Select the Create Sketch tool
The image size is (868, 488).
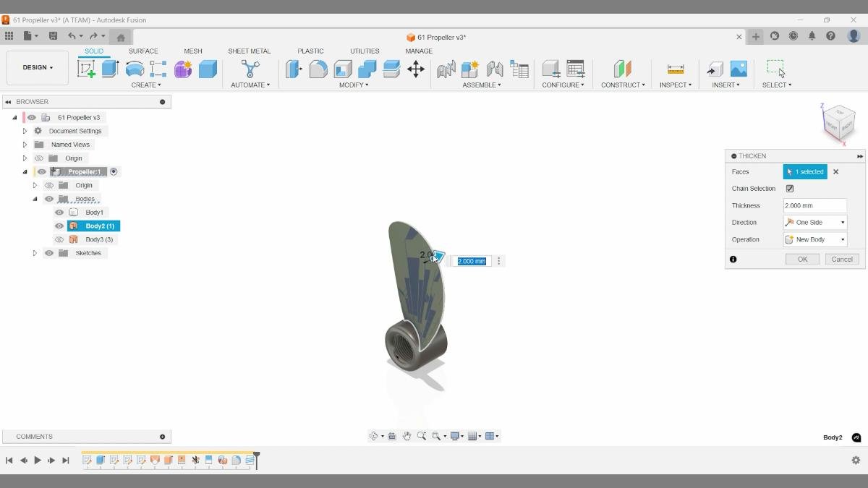(88, 67)
